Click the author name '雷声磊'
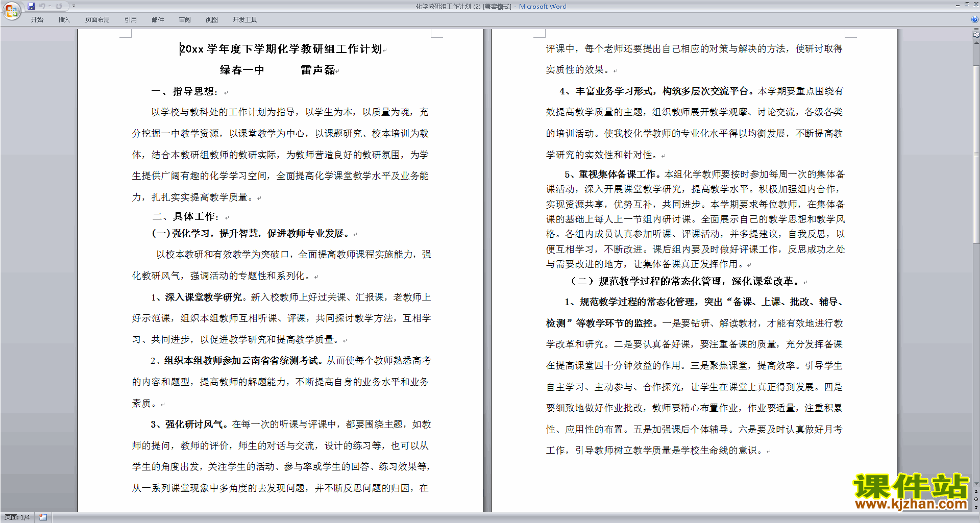 pos(317,70)
